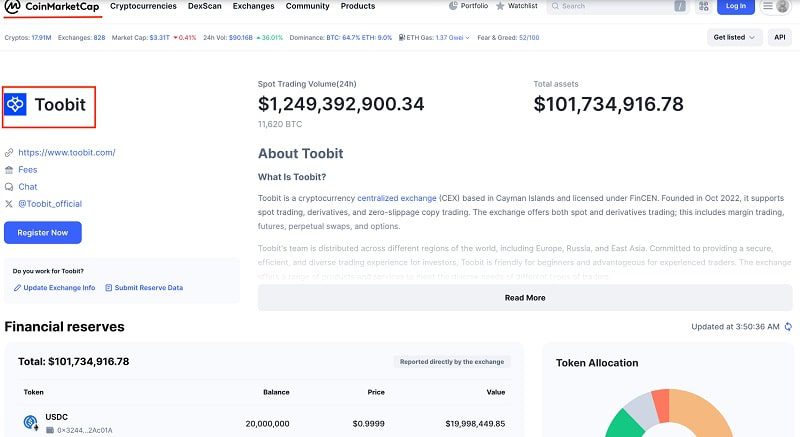Click the slash shortcut key in search
The height and width of the screenshot is (437, 800).
click(680, 6)
